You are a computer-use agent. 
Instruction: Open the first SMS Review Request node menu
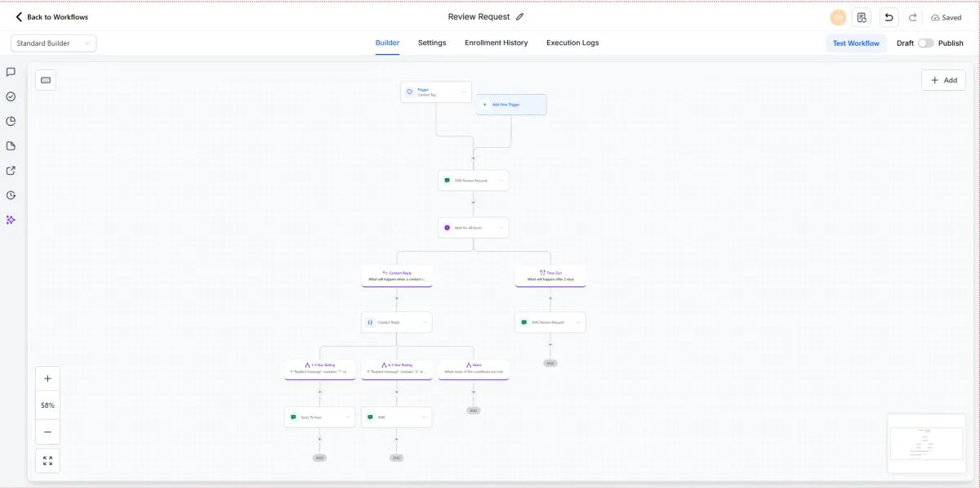[x=501, y=181]
